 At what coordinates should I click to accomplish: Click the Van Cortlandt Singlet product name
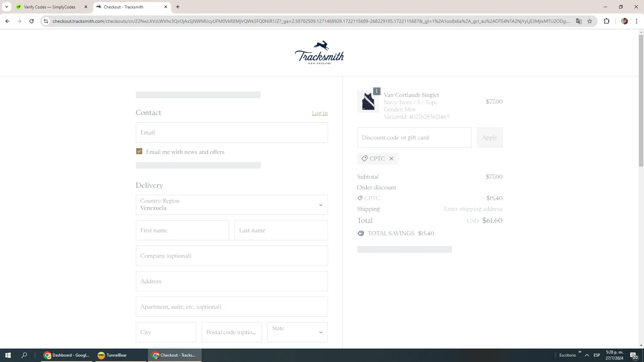coord(411,95)
